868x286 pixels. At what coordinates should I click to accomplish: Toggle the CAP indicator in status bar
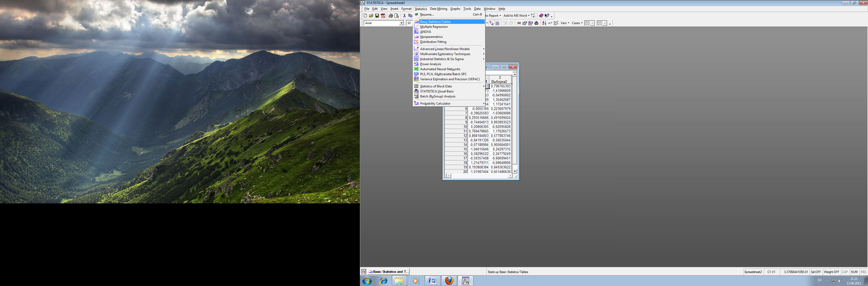(845, 272)
